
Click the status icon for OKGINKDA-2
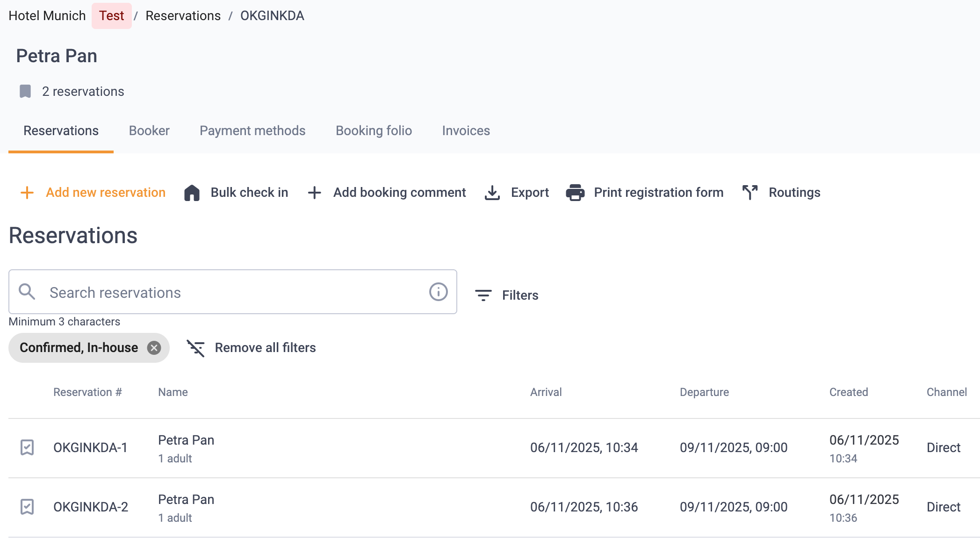[27, 507]
